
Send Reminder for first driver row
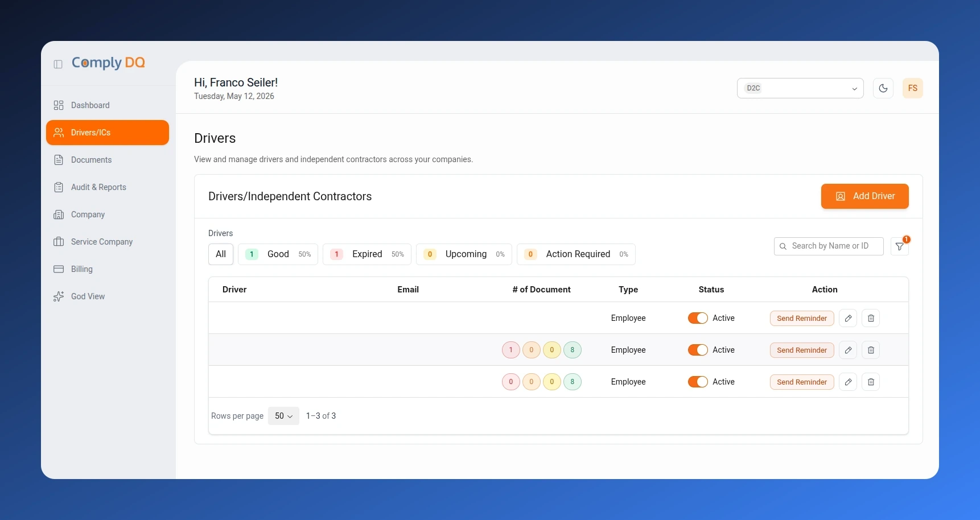click(x=802, y=318)
